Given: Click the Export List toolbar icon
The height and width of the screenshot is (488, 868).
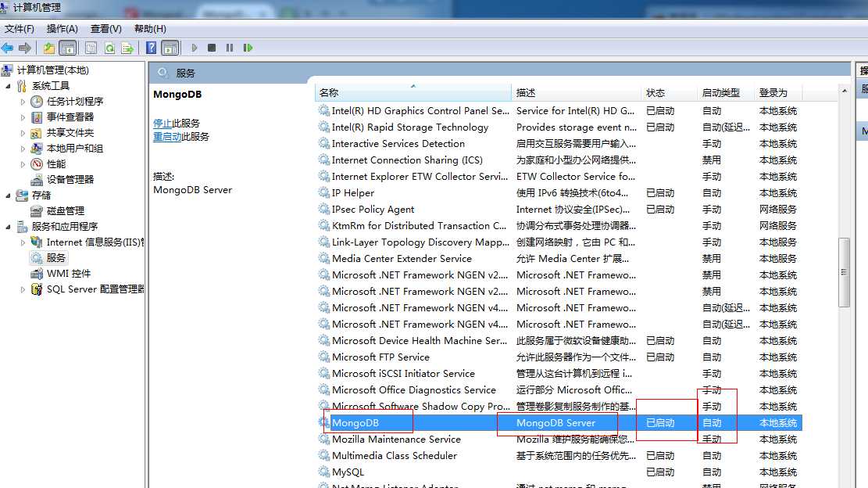Looking at the screenshot, I should coord(127,48).
